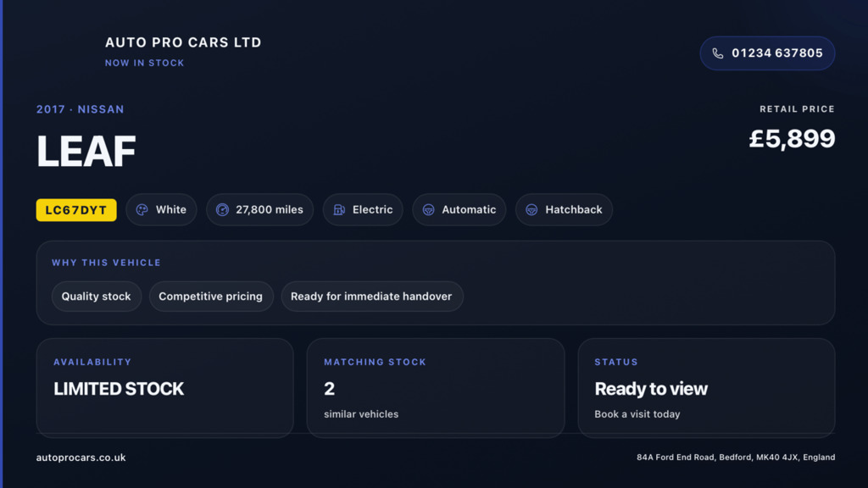868x488 pixels.
Task: Click the WHY THIS VEHICLE heading
Action: 106,263
